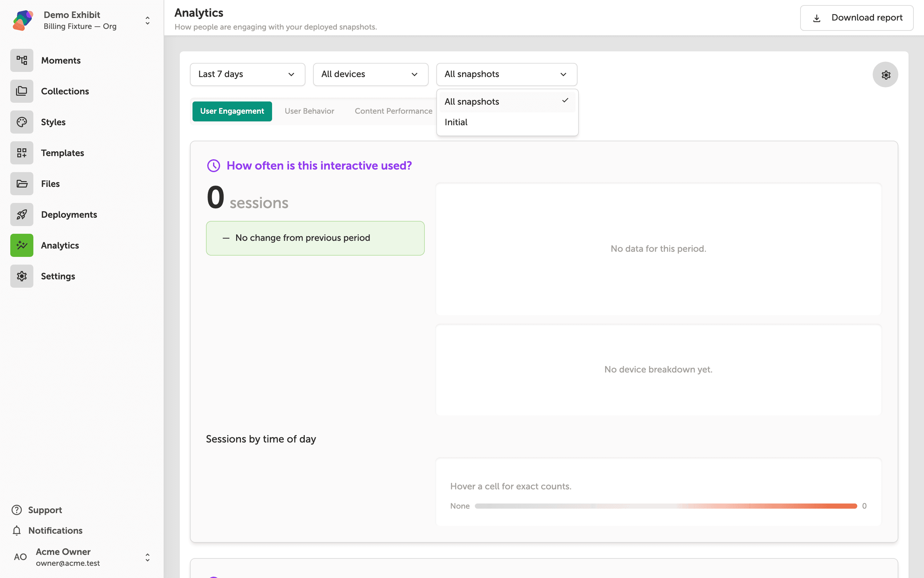Open the Deployments rocket icon
The width and height of the screenshot is (924, 578).
[22, 215]
